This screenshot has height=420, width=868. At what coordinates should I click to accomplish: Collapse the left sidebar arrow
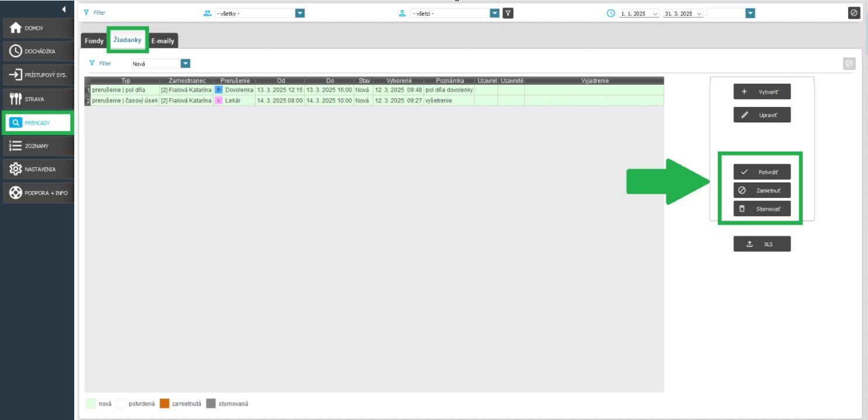click(x=63, y=9)
